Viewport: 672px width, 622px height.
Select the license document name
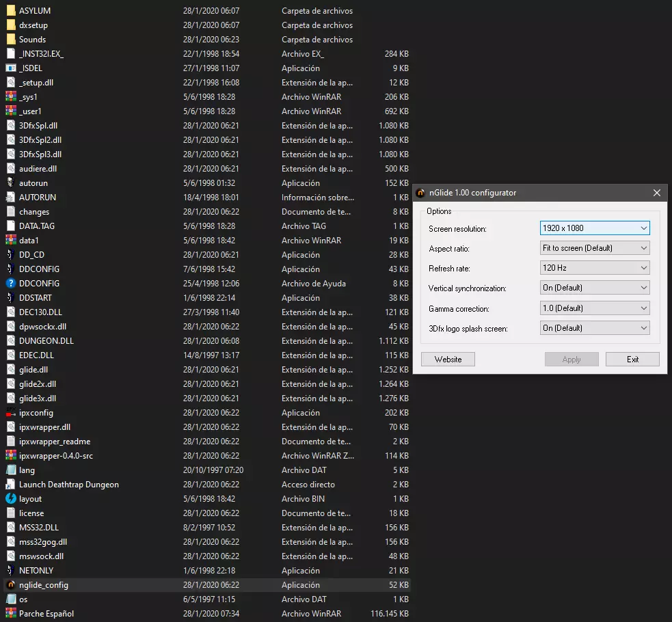[31, 513]
